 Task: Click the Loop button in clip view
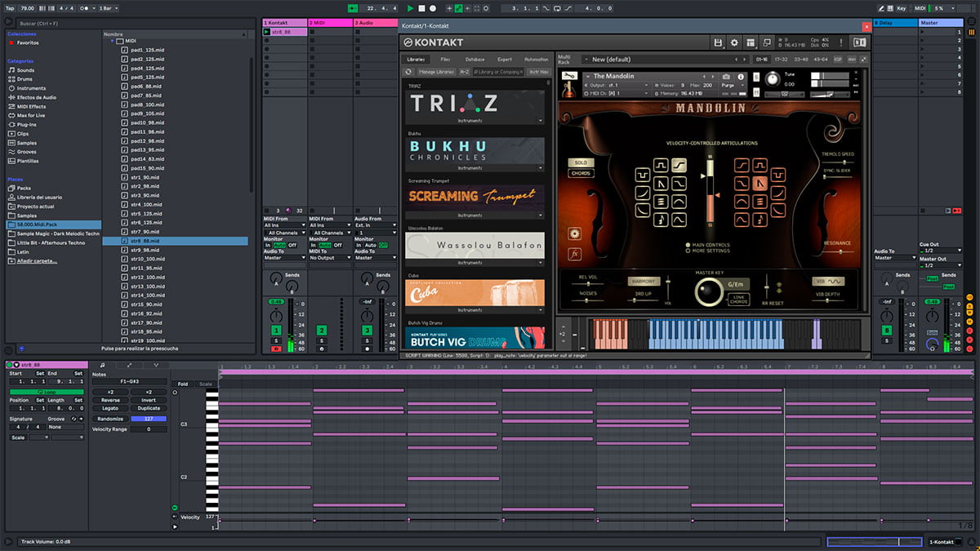(47, 392)
